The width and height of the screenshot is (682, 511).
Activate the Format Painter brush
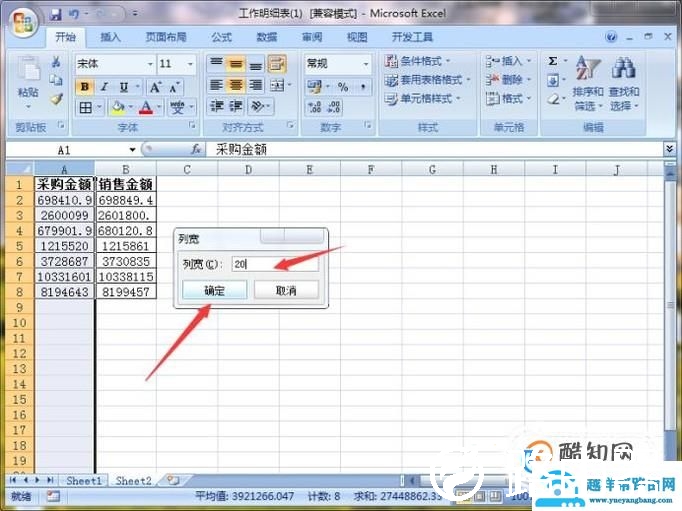pyautogui.click(x=56, y=99)
